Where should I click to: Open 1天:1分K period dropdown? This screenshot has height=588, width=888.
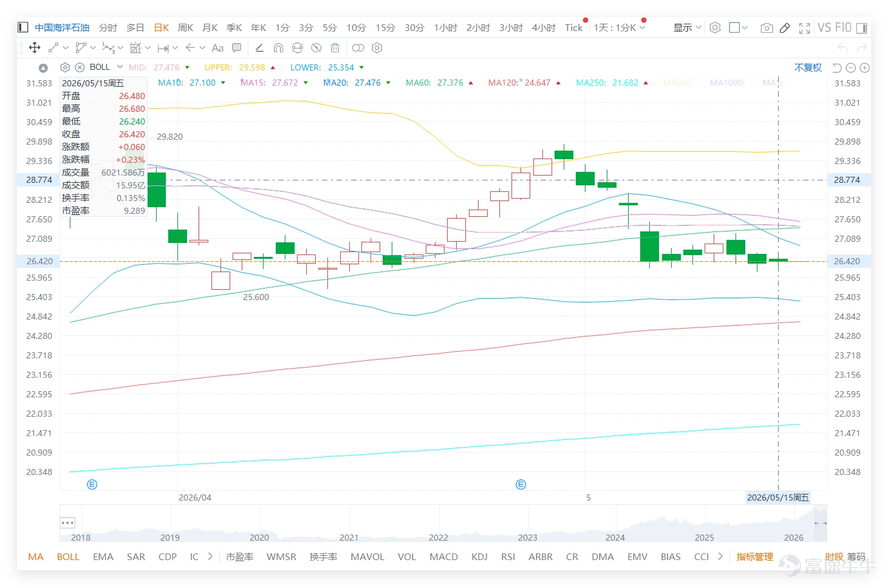[x=620, y=27]
